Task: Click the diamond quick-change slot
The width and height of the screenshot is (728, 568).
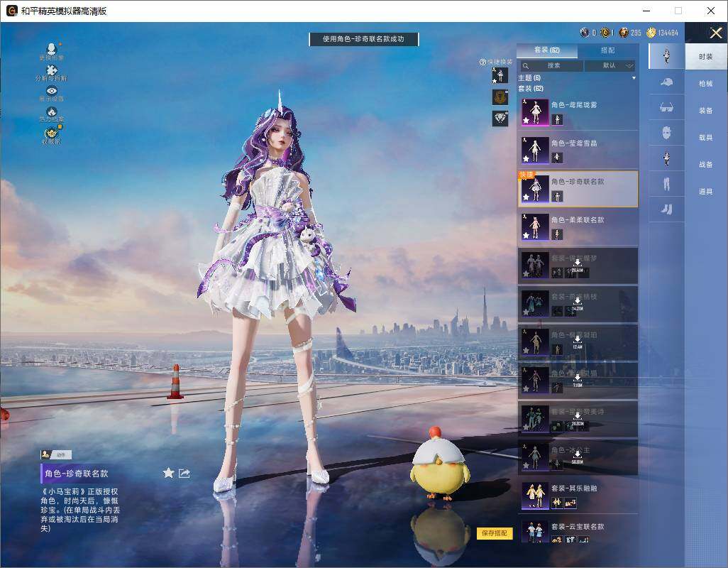Action: (500, 119)
